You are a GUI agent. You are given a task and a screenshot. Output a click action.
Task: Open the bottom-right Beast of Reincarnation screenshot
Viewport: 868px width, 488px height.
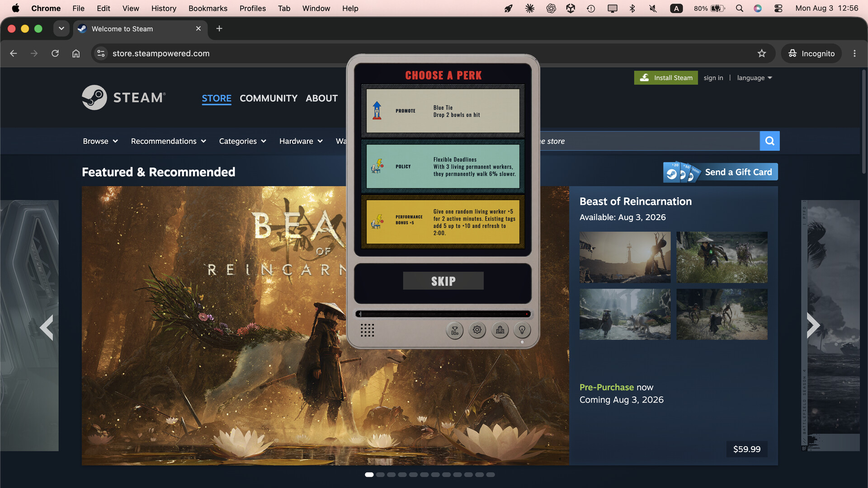click(x=722, y=314)
